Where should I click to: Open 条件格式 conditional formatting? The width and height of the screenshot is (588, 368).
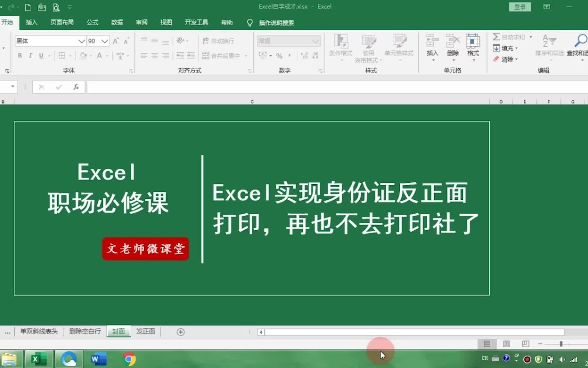point(341,48)
